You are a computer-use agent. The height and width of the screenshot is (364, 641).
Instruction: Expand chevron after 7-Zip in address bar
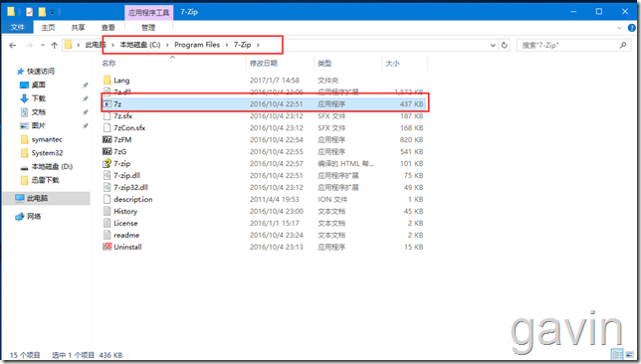tap(258, 45)
